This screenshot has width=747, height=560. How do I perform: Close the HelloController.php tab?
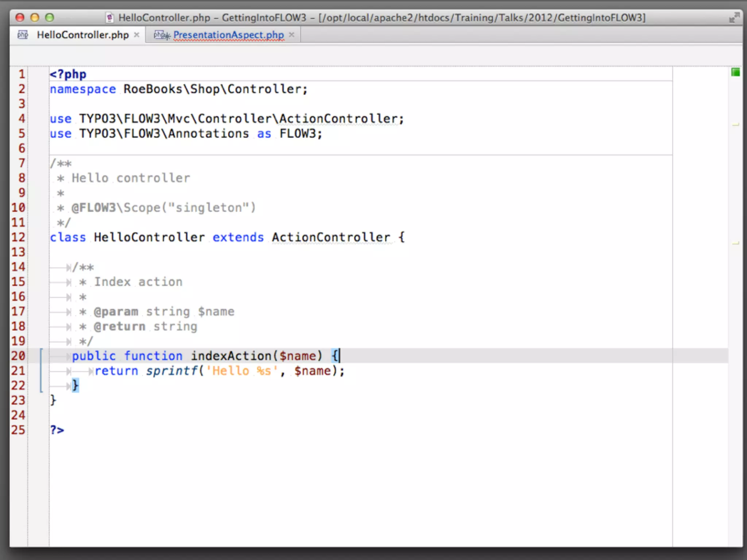pos(137,35)
